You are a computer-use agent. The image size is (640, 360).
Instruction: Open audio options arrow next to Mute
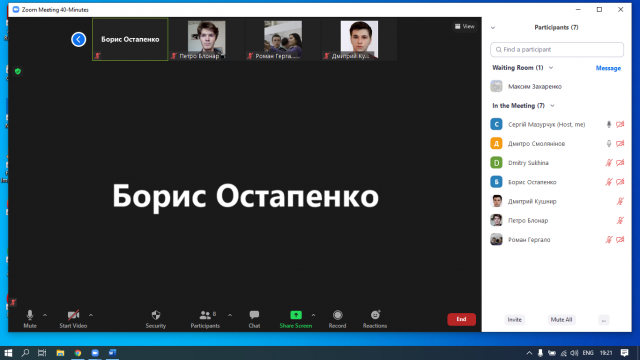point(45,315)
